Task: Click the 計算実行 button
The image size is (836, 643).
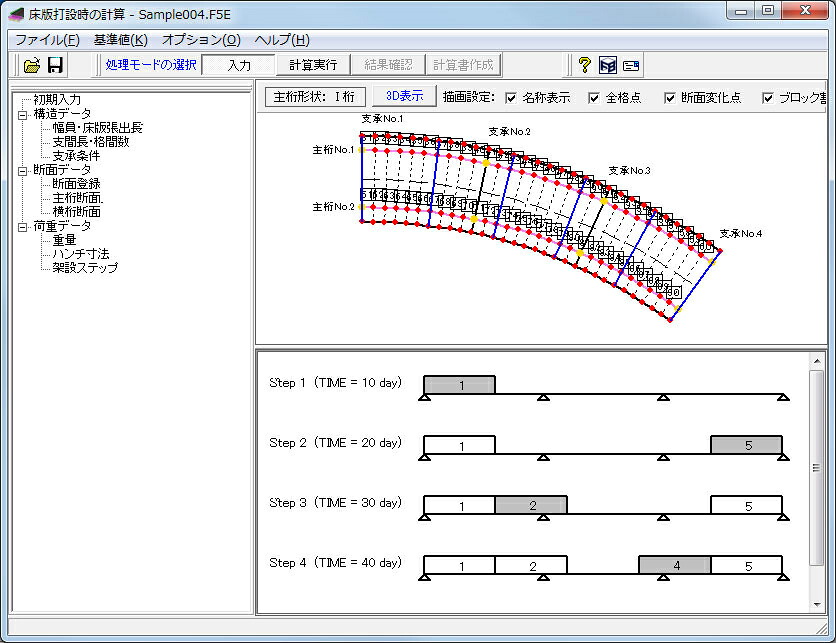Action: tap(313, 65)
